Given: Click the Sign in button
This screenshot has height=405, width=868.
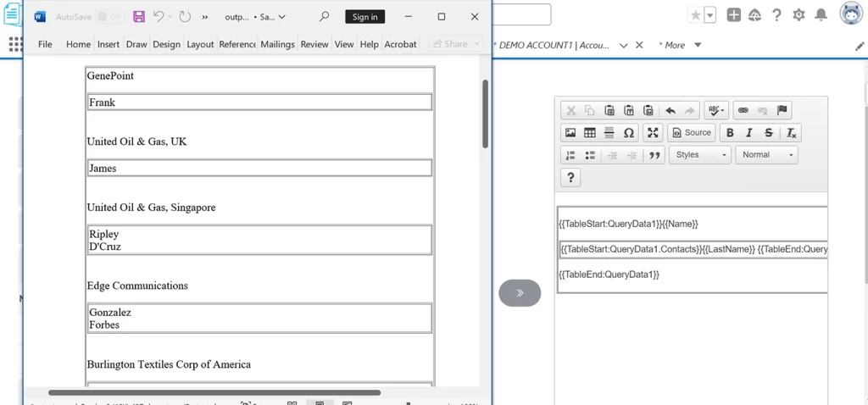Looking at the screenshot, I should point(364,17).
